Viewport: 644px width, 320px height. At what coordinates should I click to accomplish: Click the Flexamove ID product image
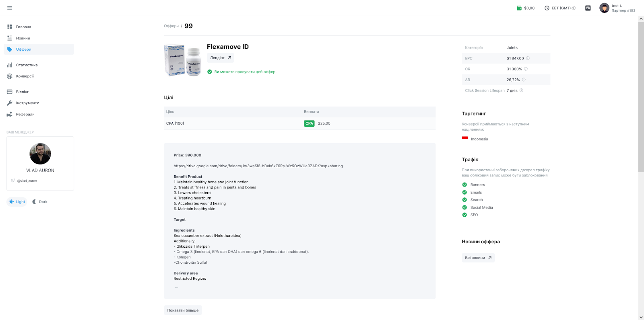pyautogui.click(x=183, y=60)
